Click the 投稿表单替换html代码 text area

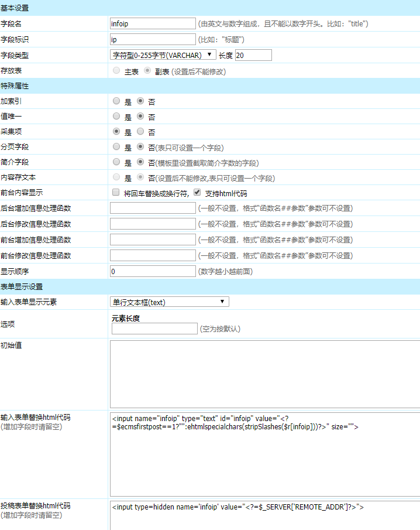[x=264, y=515]
